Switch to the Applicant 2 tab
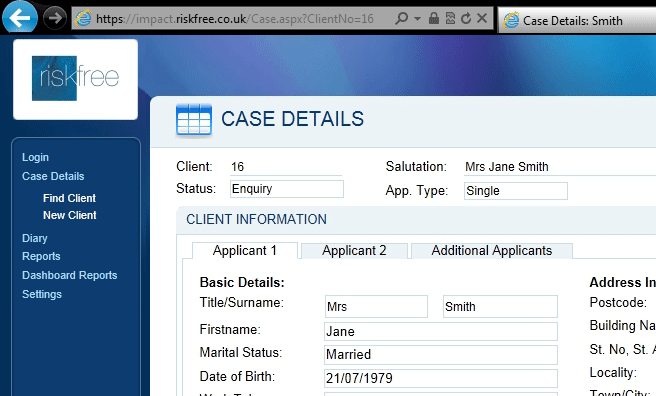The height and width of the screenshot is (396, 656). (x=354, y=250)
